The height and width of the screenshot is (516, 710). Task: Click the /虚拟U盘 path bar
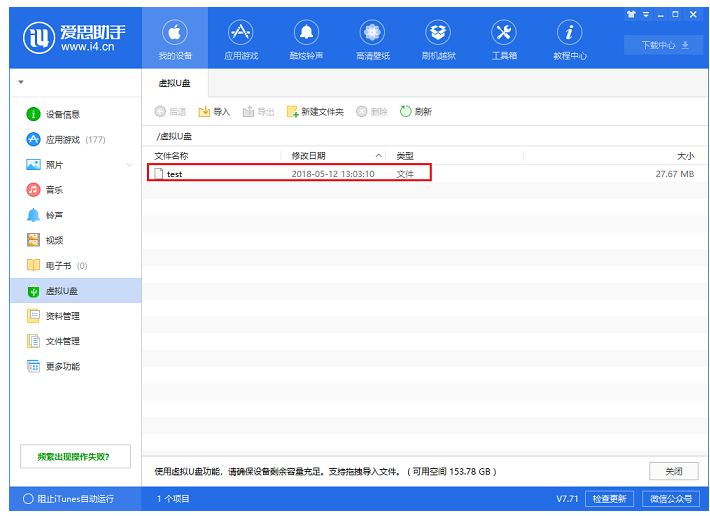click(x=425, y=136)
